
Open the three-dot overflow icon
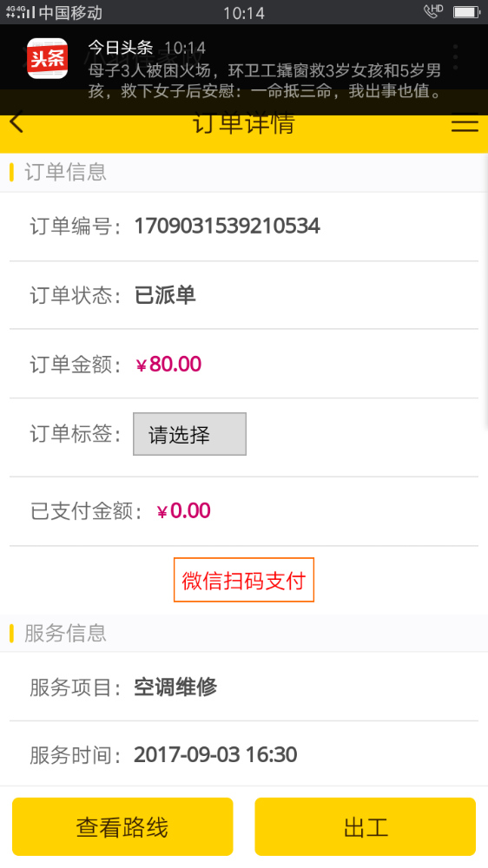(455, 57)
